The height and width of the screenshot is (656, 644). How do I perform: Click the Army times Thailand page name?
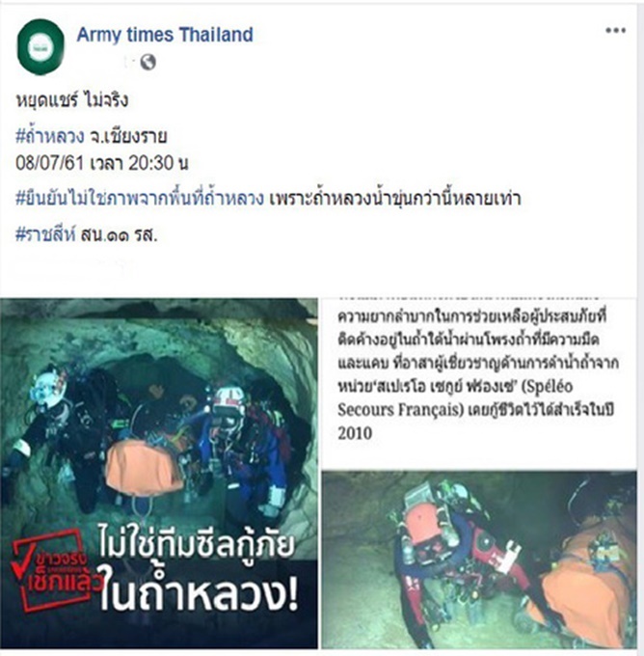tap(165, 35)
